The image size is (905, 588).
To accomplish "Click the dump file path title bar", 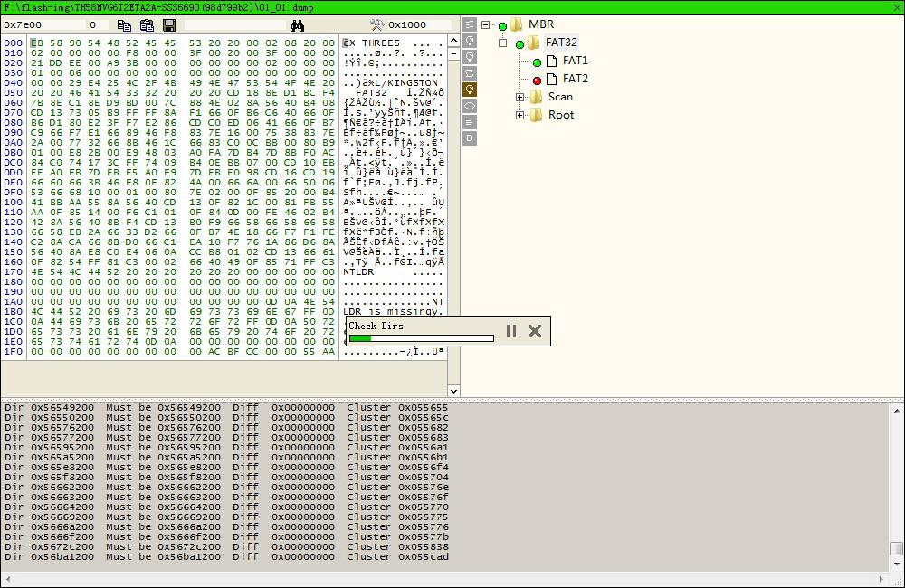I will (x=158, y=7).
